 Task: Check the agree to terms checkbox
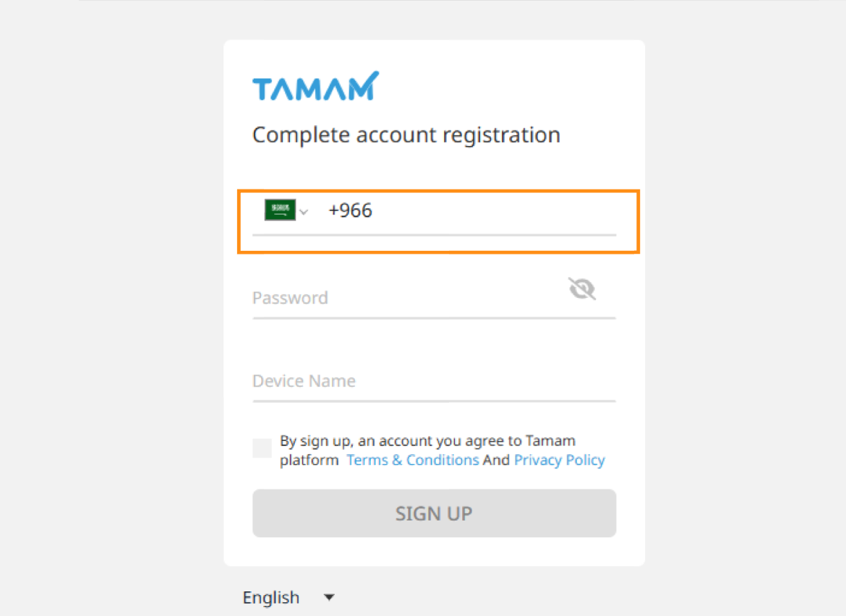point(262,448)
